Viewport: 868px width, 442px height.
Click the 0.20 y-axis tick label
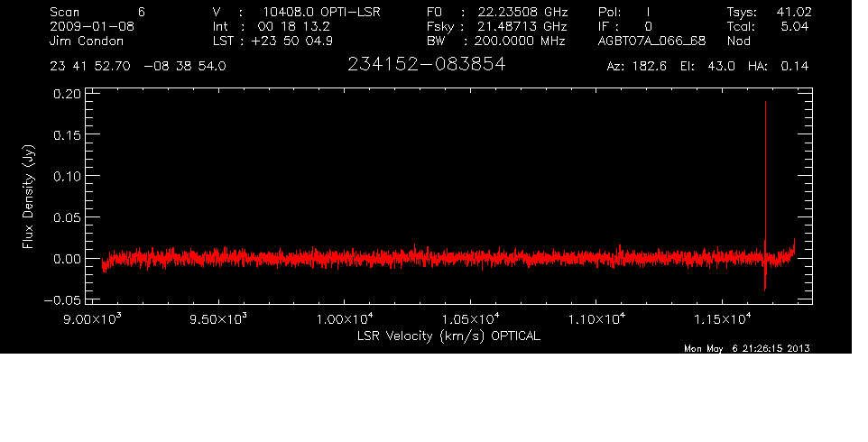(x=67, y=94)
